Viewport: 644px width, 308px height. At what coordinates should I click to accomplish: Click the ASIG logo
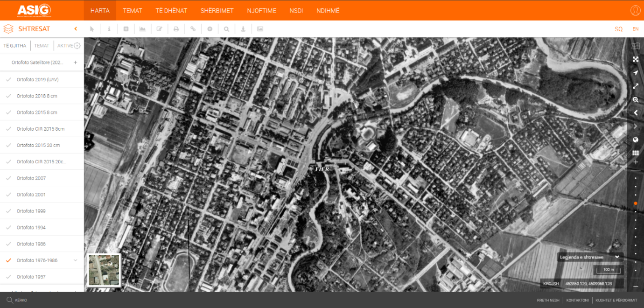[34, 10]
